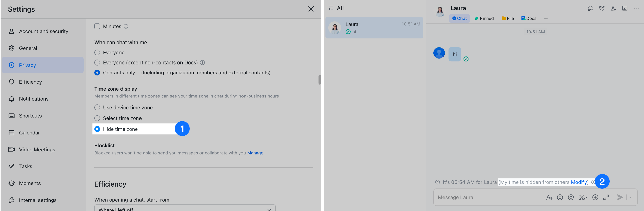644x211 pixels.
Task: Click the add member icon
Action: 613,8
